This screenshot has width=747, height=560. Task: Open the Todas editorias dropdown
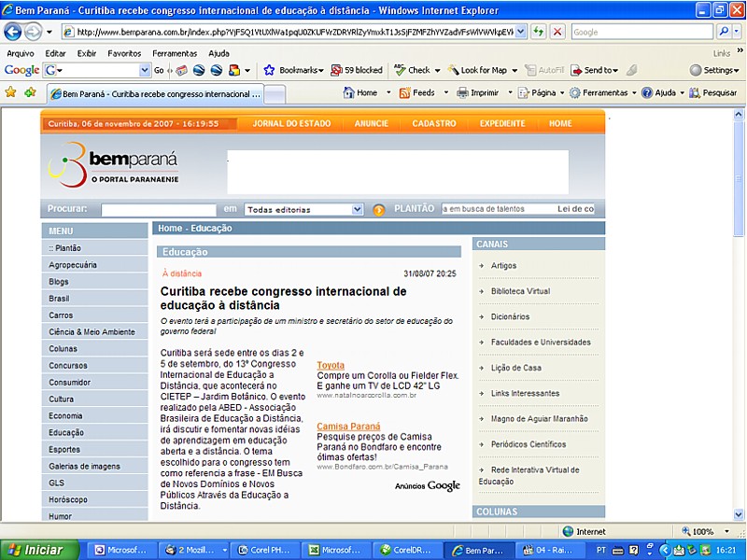[x=304, y=210]
